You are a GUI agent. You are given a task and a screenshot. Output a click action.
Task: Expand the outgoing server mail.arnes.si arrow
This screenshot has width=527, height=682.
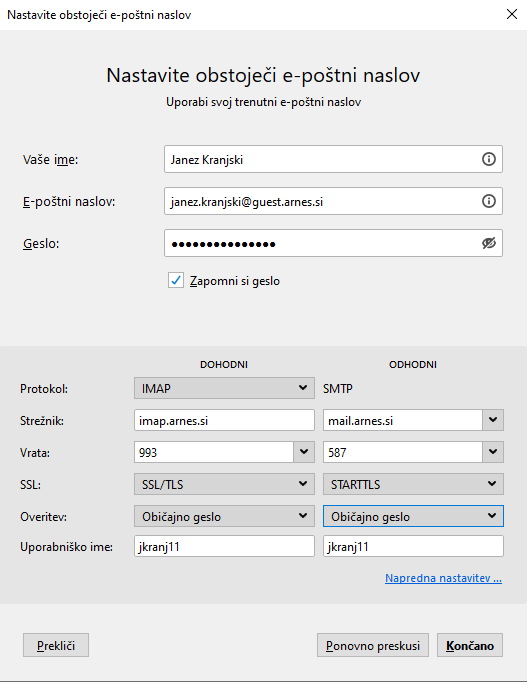pos(493,420)
